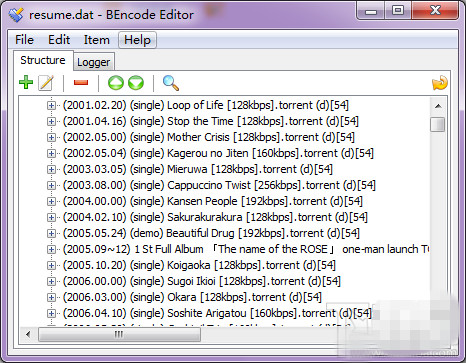This screenshot has height=363, width=466.
Task: Select the Stop the Time [128kbps].torrent row
Action: coord(211,121)
